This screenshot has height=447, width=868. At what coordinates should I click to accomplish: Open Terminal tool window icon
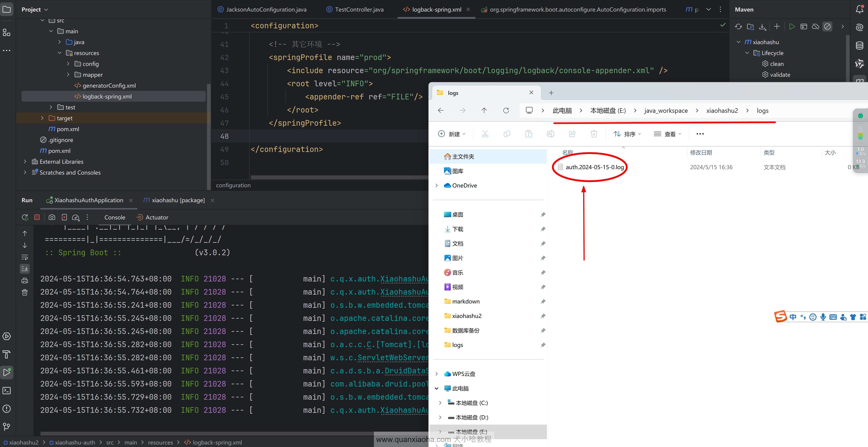(x=7, y=390)
